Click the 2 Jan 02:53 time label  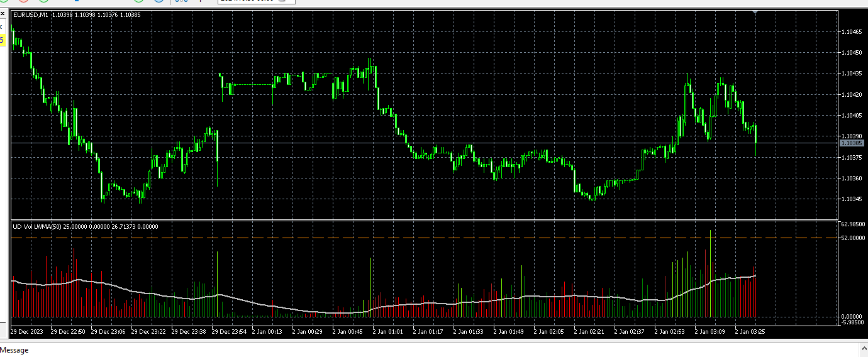pyautogui.click(x=670, y=331)
